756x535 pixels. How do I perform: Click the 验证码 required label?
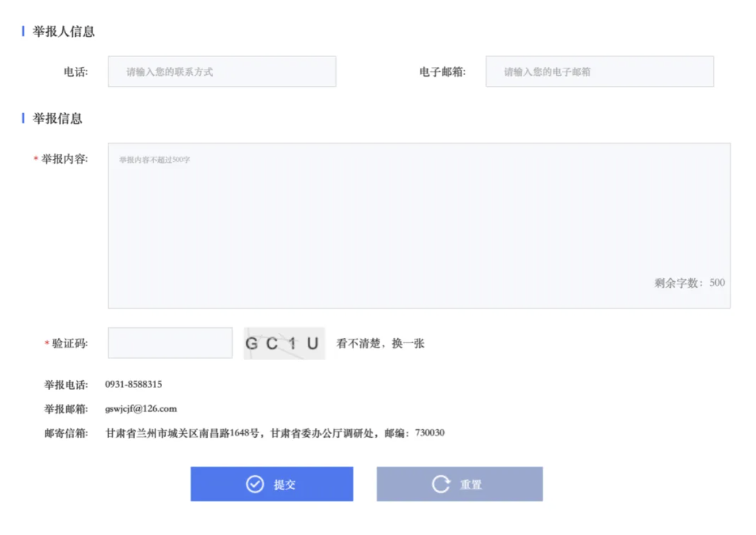70,343
